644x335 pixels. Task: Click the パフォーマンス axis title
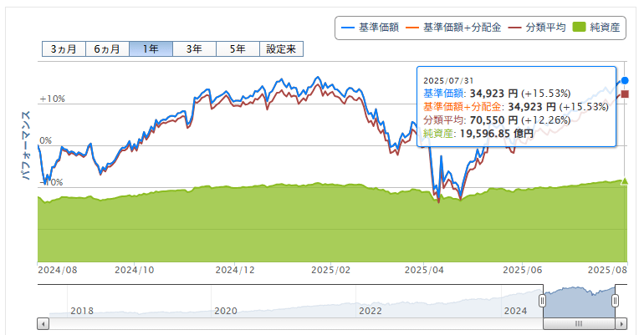point(26,145)
